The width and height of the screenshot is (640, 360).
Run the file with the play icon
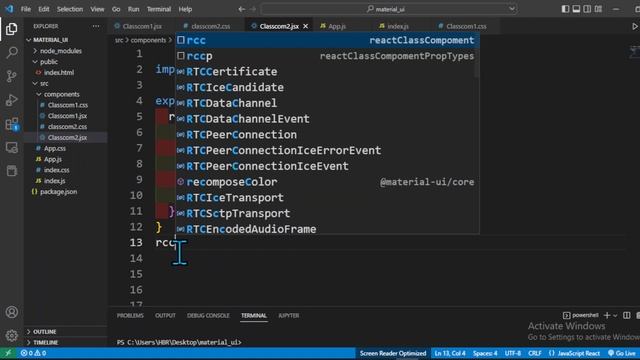[x=635, y=26]
